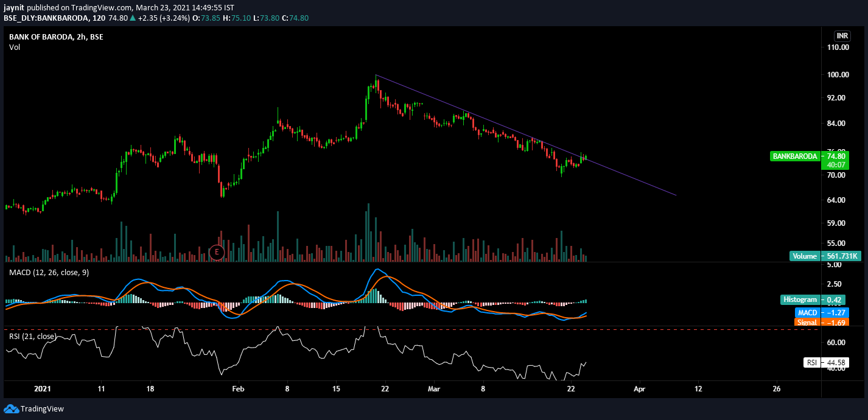
Task: Click the TradingView wordmark at bottom
Action: coord(42,409)
